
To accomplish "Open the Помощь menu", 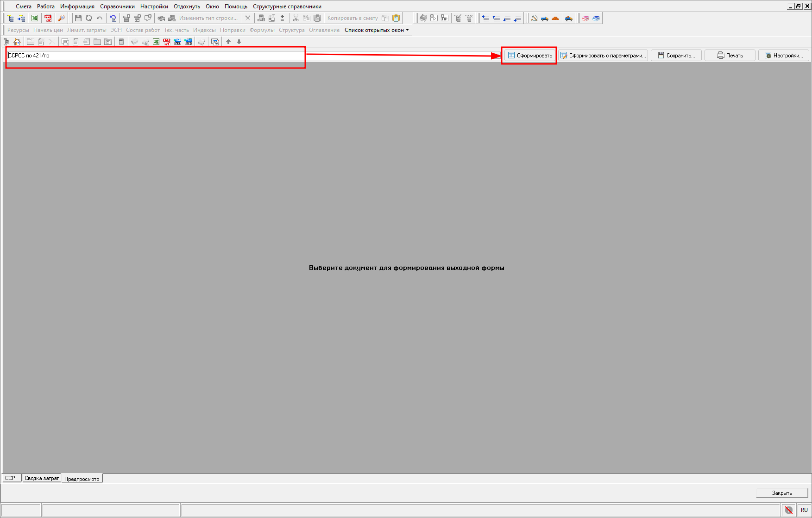I will tap(236, 6).
